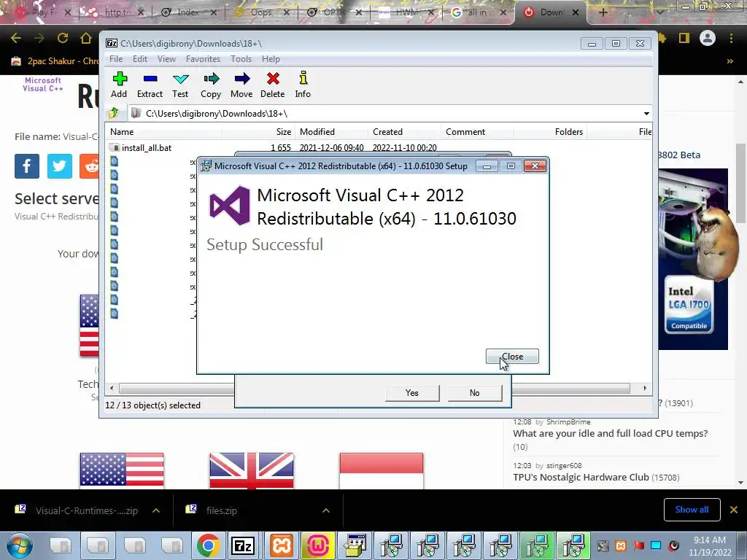Open the Tools menu in 7-Zip
The width and height of the screenshot is (747, 560).
tap(241, 59)
